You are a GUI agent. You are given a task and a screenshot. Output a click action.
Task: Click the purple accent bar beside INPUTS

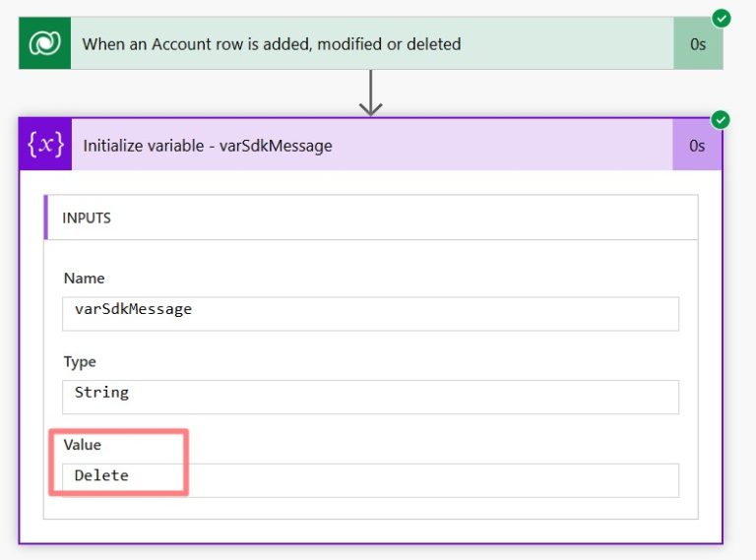45,218
